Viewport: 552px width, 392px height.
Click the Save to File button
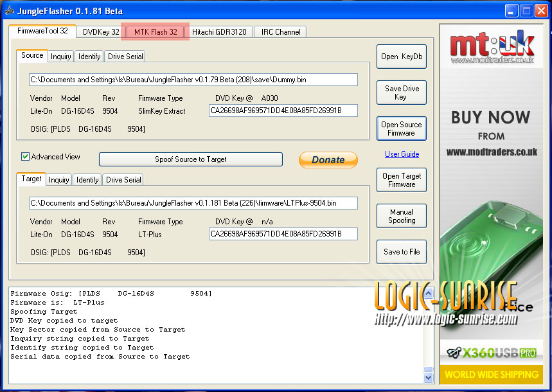[x=402, y=252]
